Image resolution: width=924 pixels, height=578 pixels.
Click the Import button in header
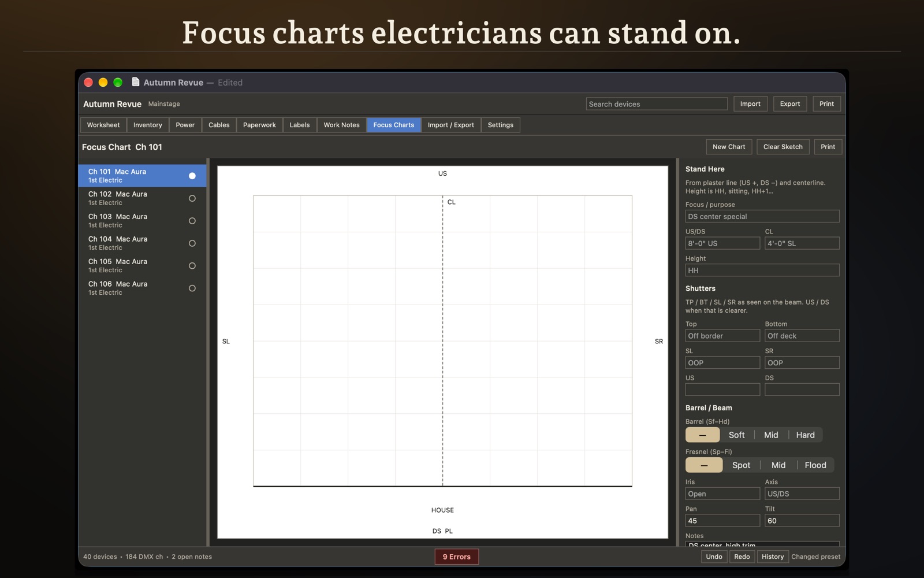(750, 104)
